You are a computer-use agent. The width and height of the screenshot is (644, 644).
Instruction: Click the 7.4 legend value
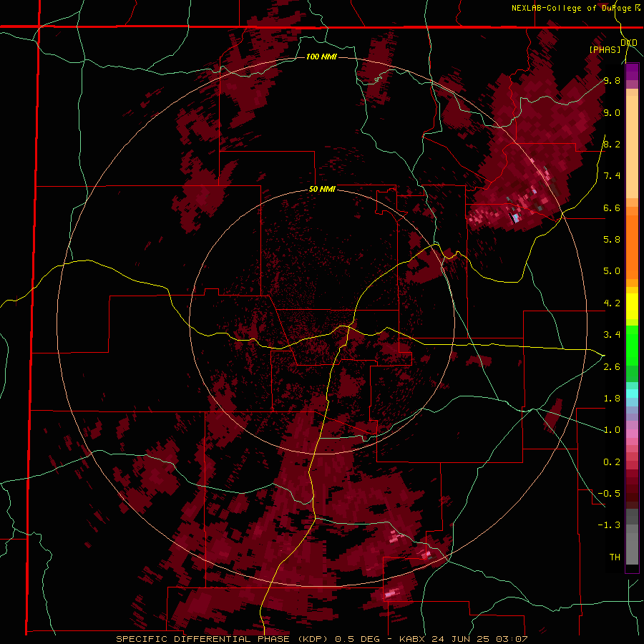[612, 176]
